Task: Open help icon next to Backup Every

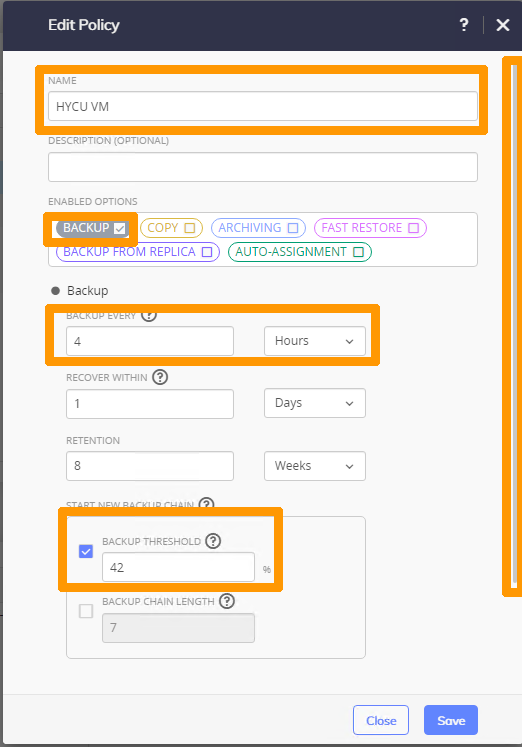Action: (149, 315)
